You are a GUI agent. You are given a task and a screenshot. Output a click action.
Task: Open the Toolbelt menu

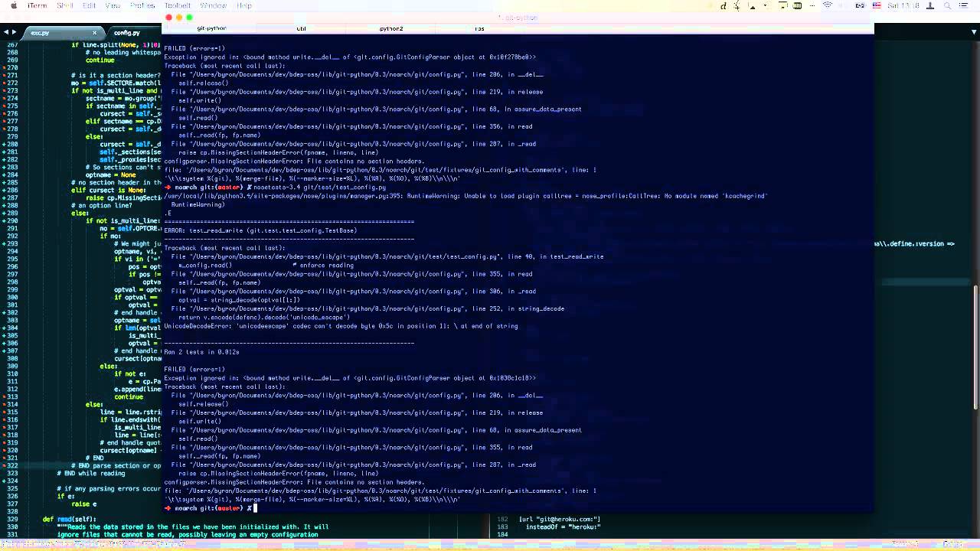click(178, 5)
